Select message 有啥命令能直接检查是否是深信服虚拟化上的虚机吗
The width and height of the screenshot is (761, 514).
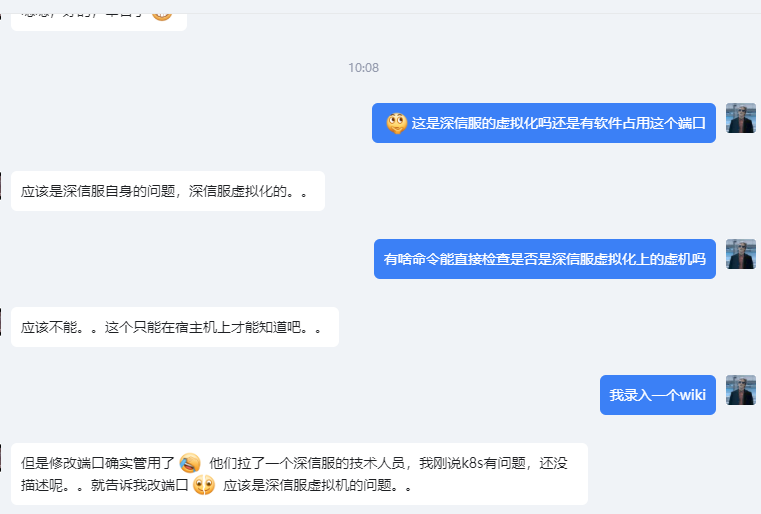545,259
